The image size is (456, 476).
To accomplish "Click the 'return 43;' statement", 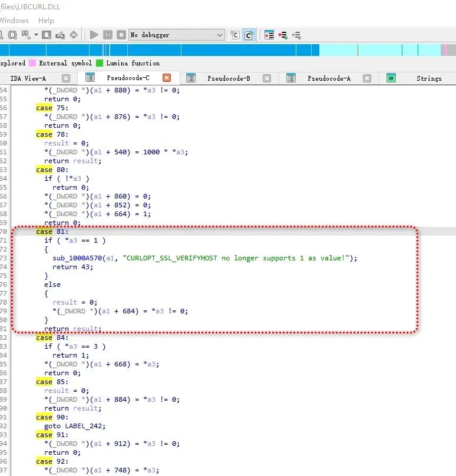I will (73, 267).
